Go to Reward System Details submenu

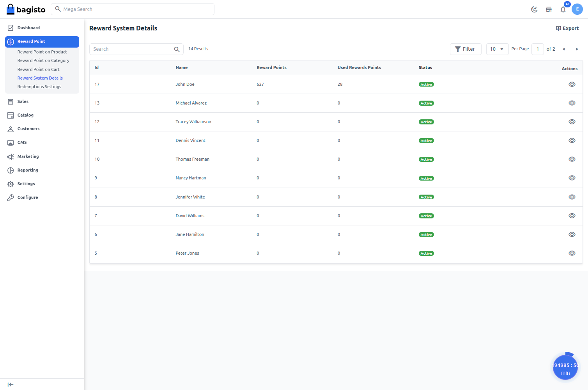click(40, 78)
